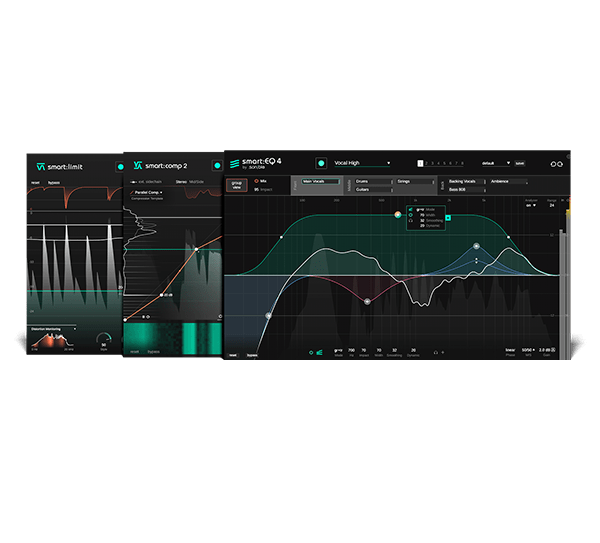Select the low-cut filter node
This screenshot has height=543, width=600.
269,315
